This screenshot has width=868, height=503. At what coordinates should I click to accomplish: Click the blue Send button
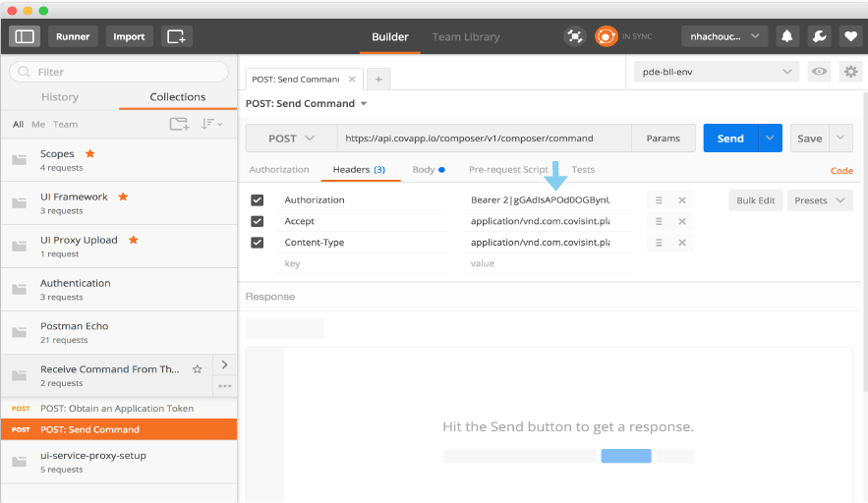point(730,139)
